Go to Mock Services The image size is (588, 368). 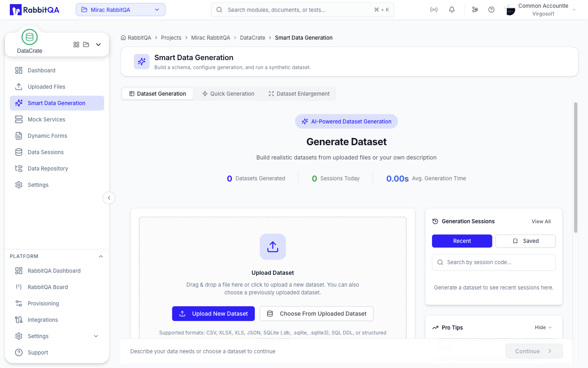pyautogui.click(x=57, y=119)
